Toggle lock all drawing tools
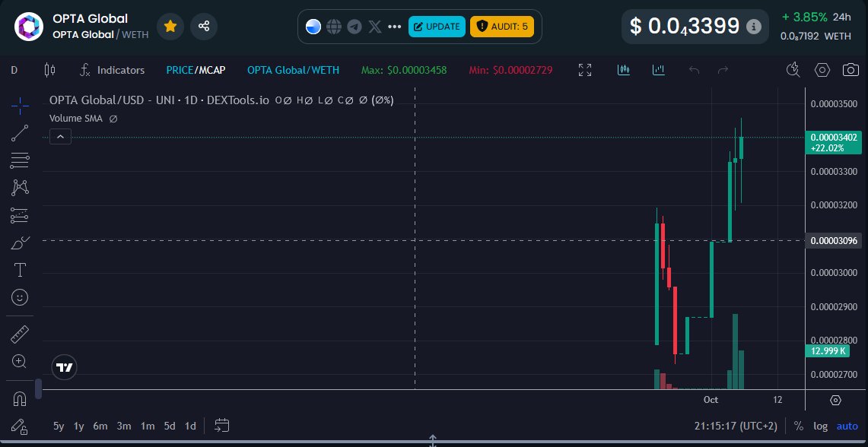Screen dimensions: 868x447 (x=20, y=426)
